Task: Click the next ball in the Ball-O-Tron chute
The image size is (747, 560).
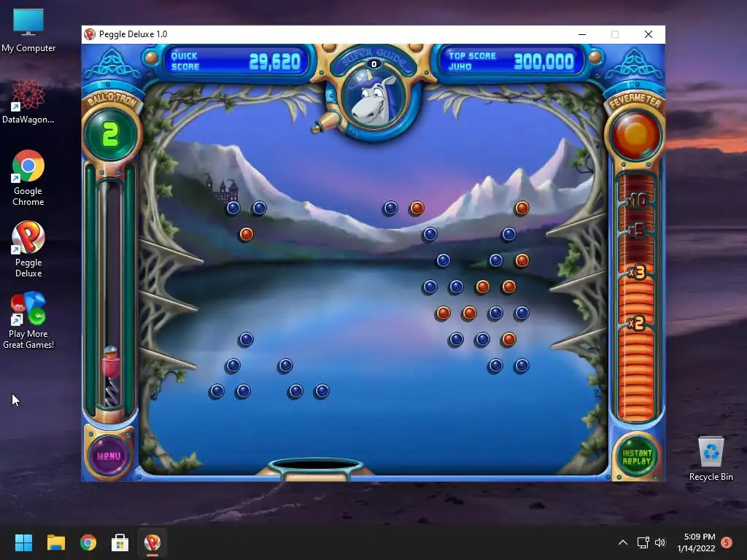Action: click(111, 352)
